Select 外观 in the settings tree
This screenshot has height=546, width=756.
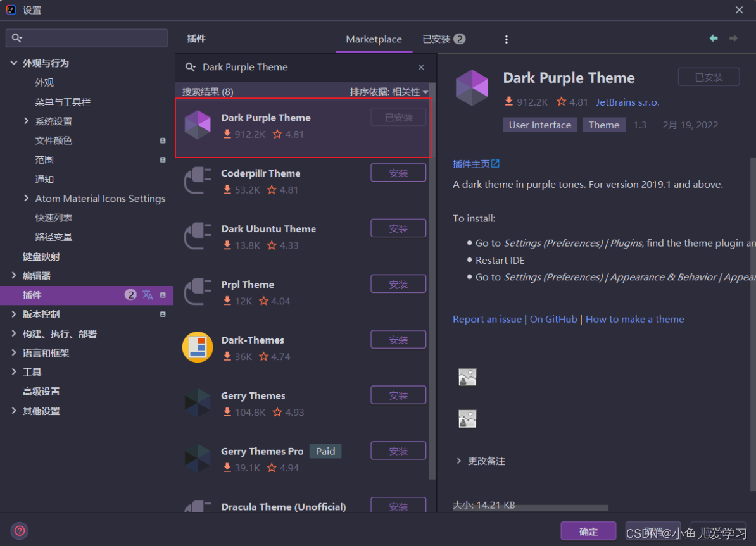44,83
